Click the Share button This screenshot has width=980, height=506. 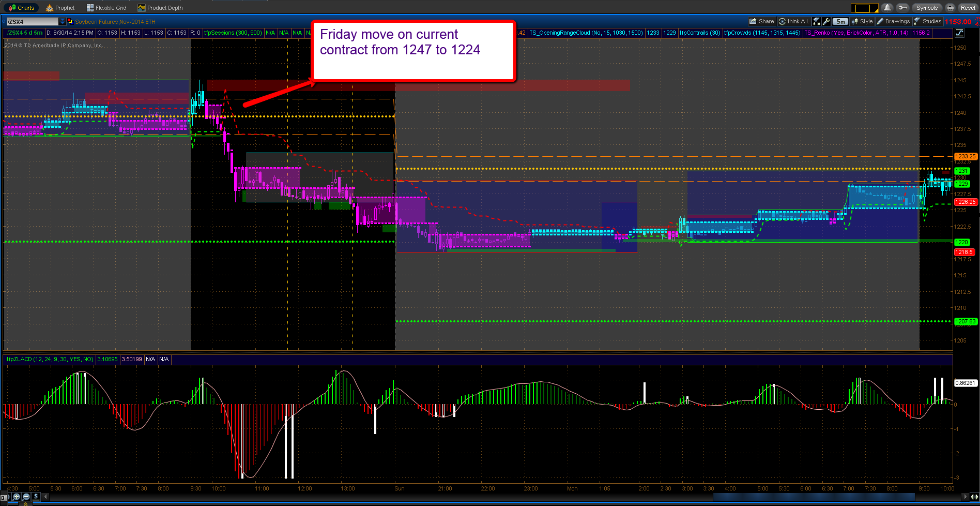click(x=762, y=21)
